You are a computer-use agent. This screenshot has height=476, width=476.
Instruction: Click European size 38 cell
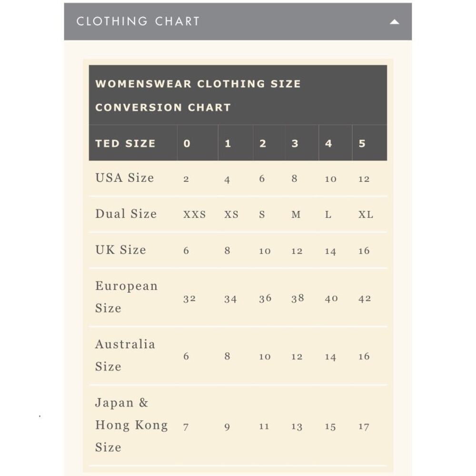coord(297,298)
